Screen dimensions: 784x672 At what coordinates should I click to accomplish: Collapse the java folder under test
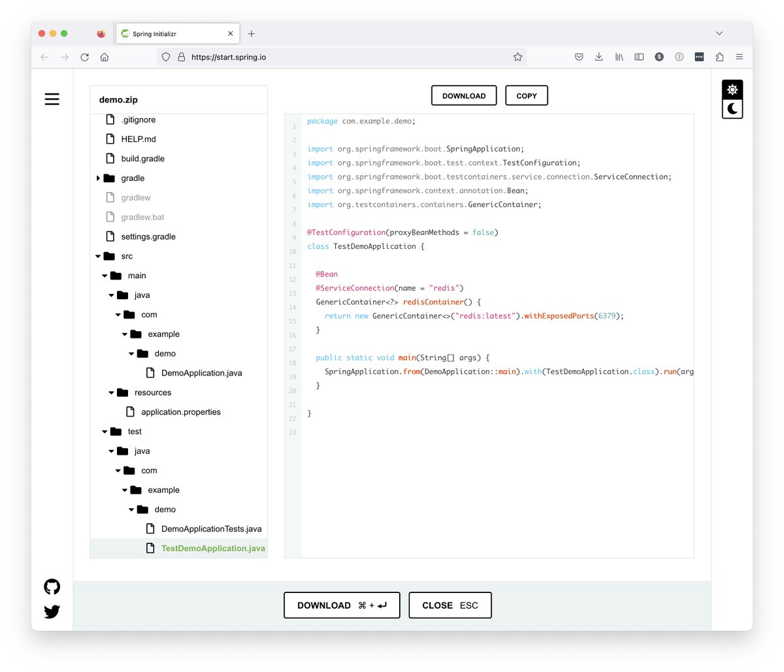pyautogui.click(x=112, y=452)
